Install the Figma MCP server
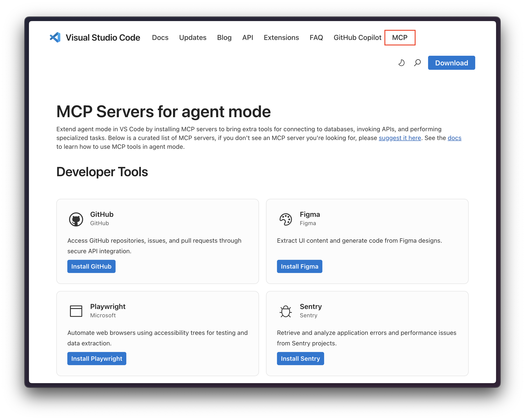 300,266
